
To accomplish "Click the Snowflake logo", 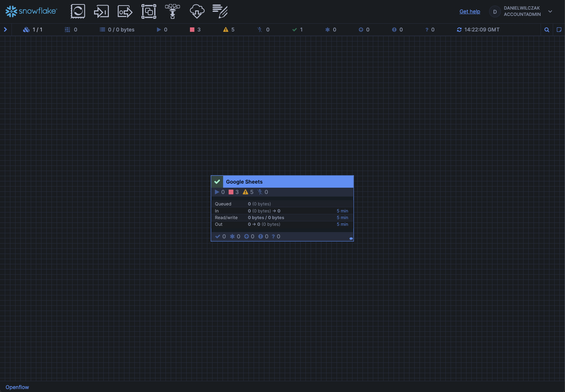I will click(x=31, y=11).
